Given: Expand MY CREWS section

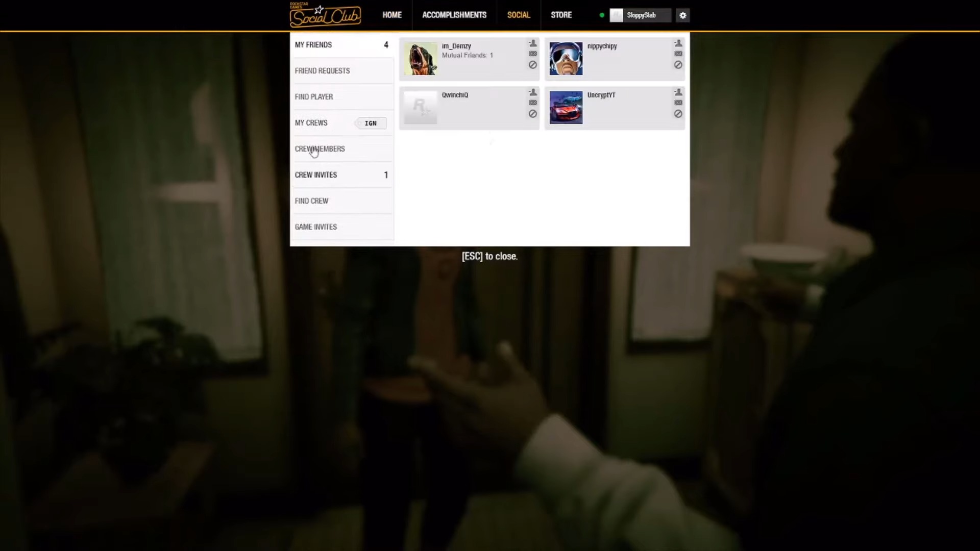Looking at the screenshot, I should pyautogui.click(x=311, y=122).
